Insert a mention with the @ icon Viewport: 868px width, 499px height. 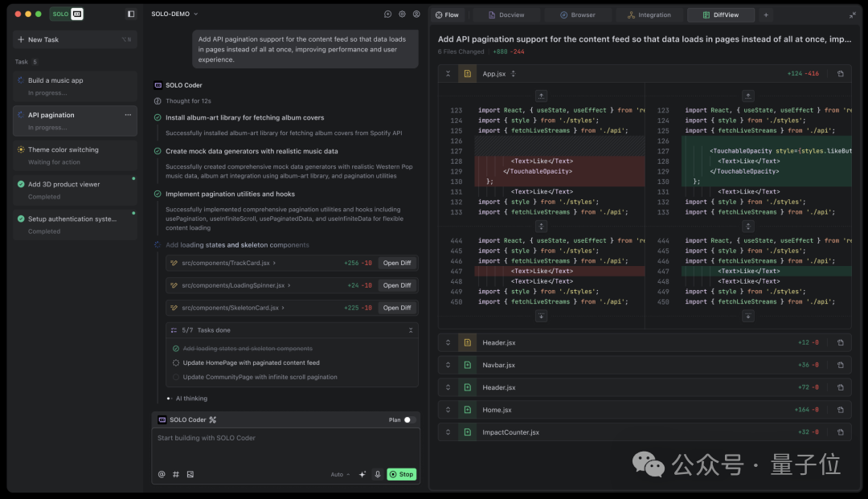[162, 474]
